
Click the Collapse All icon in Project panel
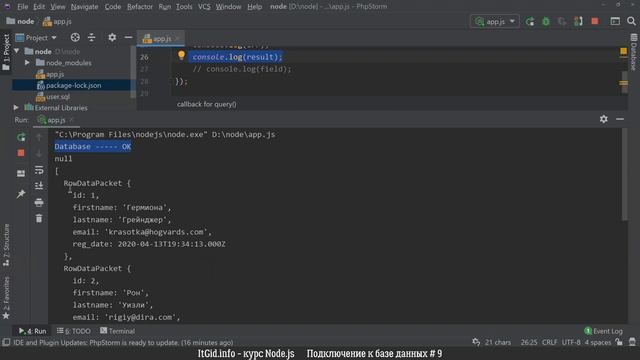91,38
